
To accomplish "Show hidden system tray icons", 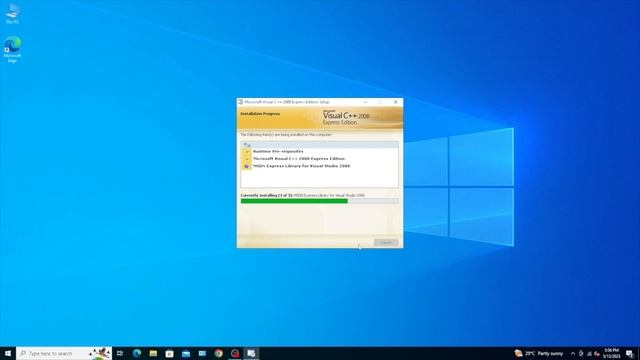I will [x=573, y=353].
